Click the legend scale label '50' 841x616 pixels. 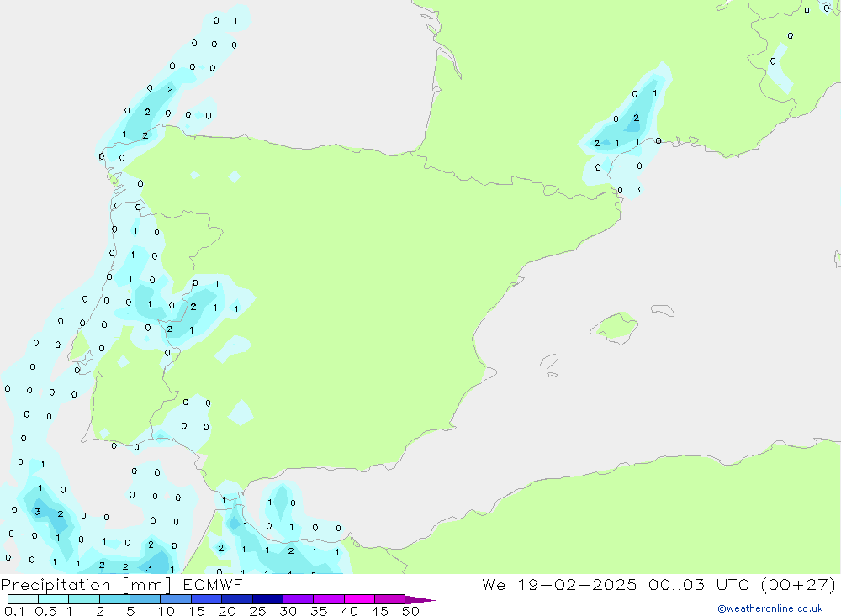(410, 611)
